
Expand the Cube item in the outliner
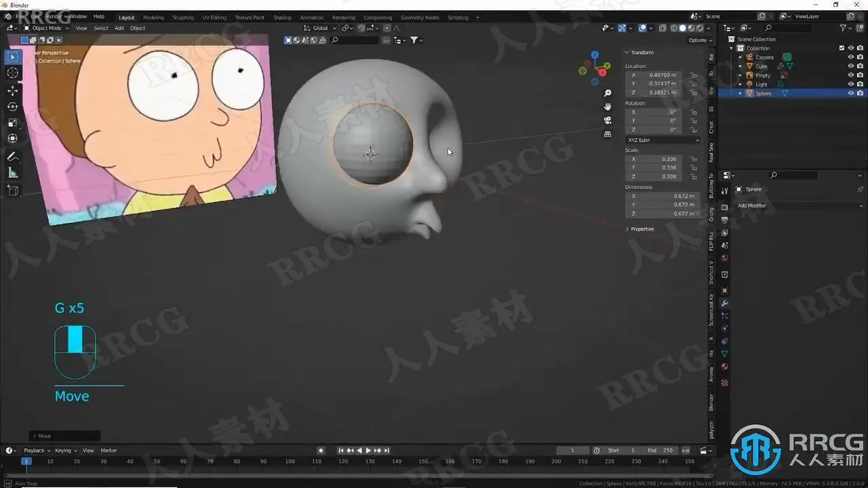pyautogui.click(x=741, y=66)
